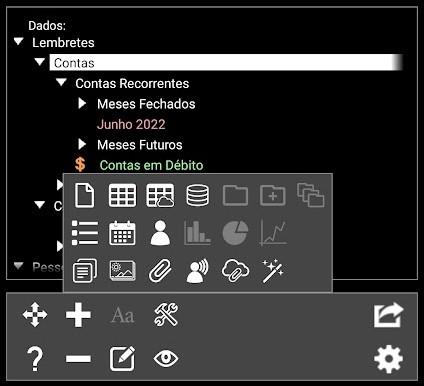Image resolution: width=424 pixels, height=386 pixels.
Task: Expand the Meses Fechados node
Action: point(82,104)
